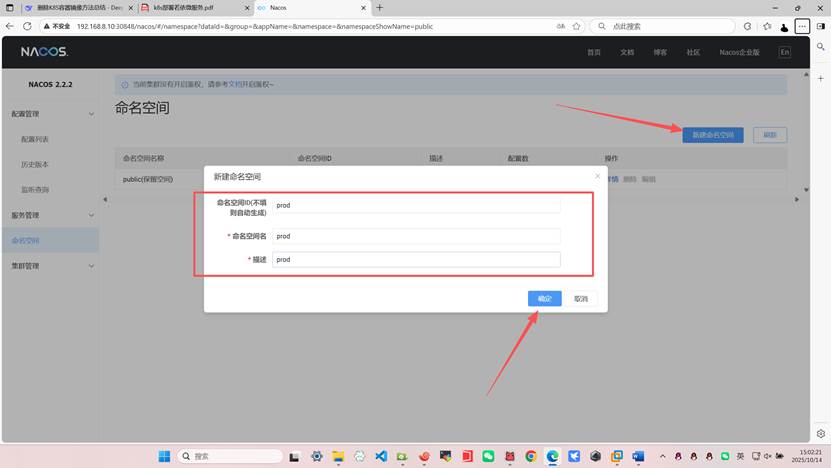Click the Nacos logo in header
Screen dimensions: 831x468
pyautogui.click(x=45, y=52)
